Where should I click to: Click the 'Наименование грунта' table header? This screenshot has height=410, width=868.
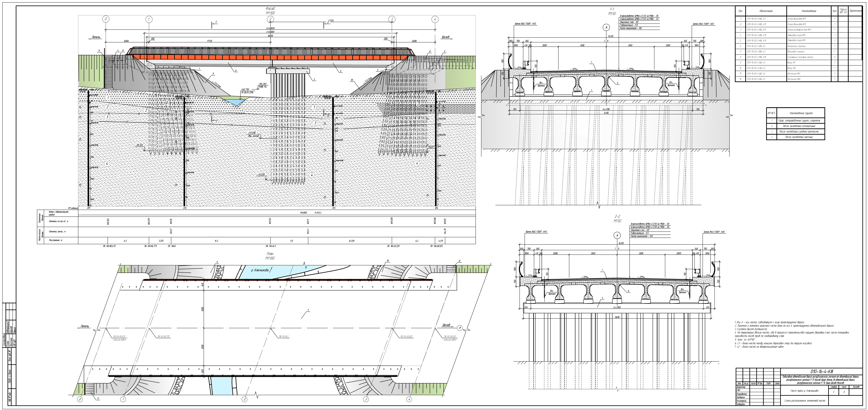tap(801, 113)
